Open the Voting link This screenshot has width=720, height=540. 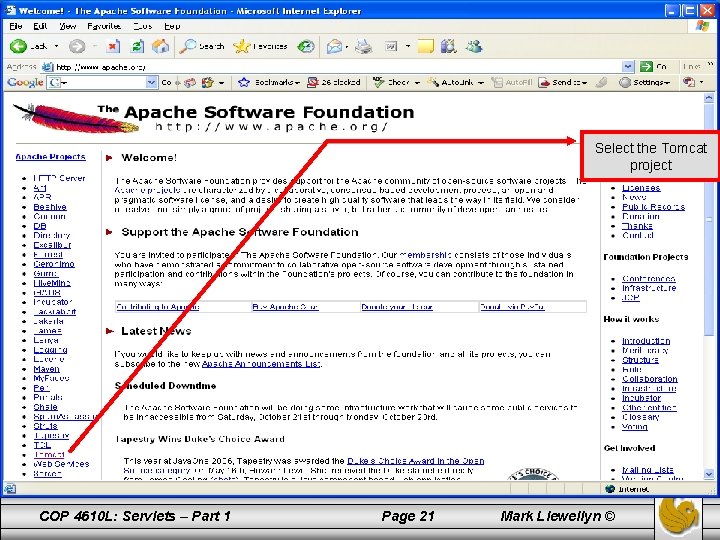(x=635, y=427)
